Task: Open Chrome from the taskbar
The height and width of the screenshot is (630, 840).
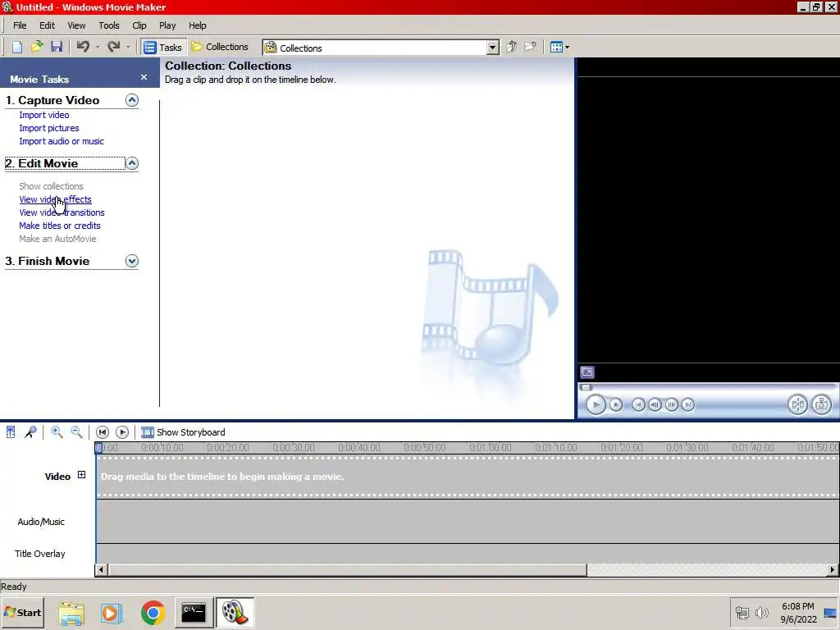Action: pos(153,613)
